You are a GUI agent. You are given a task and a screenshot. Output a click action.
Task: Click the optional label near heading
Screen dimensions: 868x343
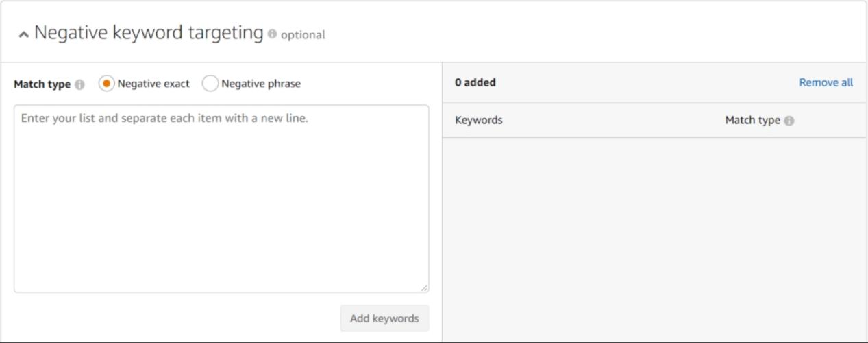(303, 35)
